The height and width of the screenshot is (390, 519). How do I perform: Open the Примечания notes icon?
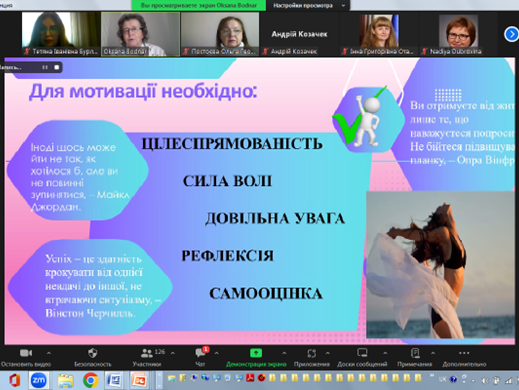pos(415,353)
